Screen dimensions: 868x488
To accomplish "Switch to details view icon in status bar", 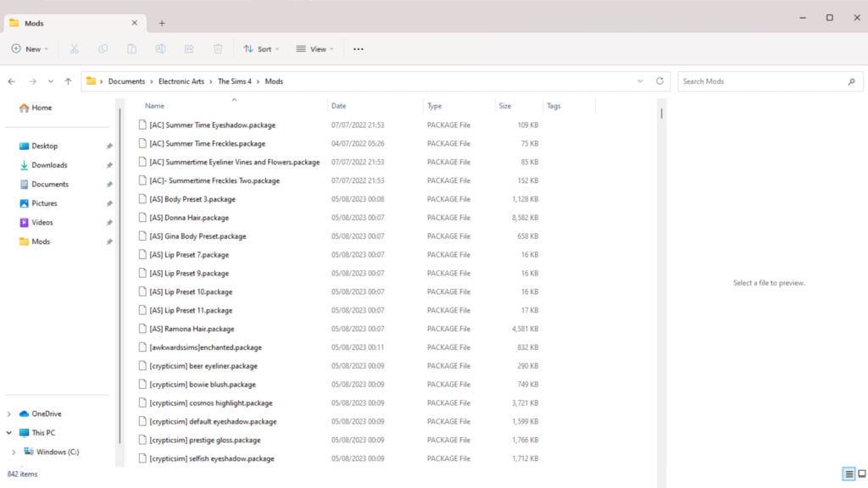I will pos(849,474).
